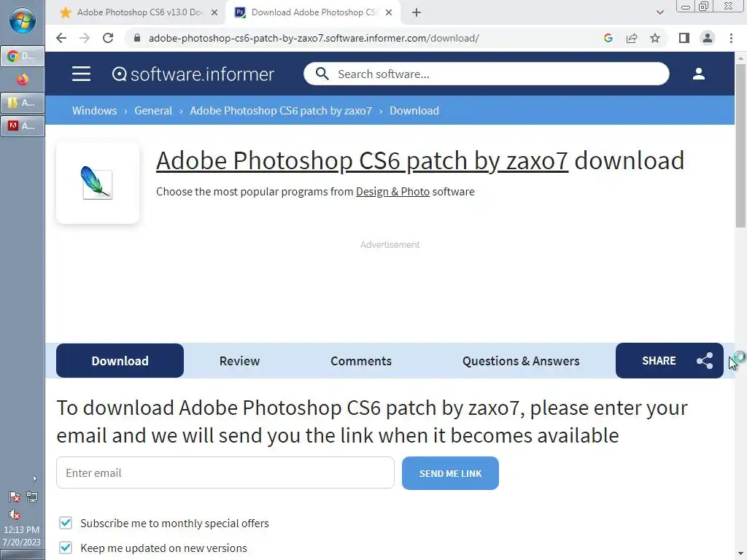Go to Windows breadcrumb link
Image resolution: width=747 pixels, height=560 pixels.
pos(94,111)
